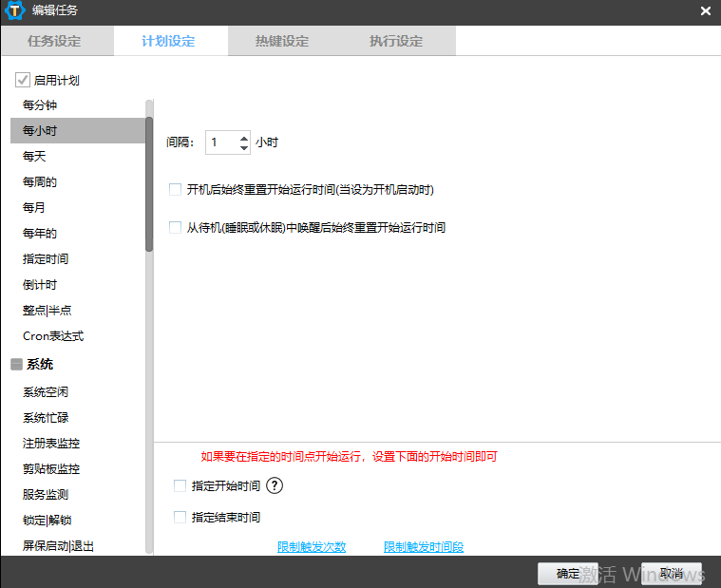Open the 限制触发次数 link

pos(312,547)
